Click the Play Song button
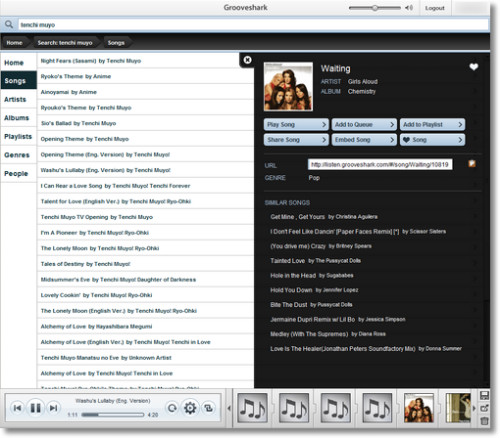This screenshot has width=500, height=438. tap(296, 124)
